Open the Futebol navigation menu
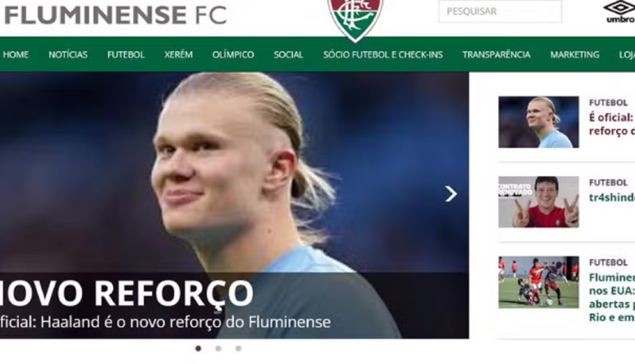This screenshot has width=635, height=364. [x=126, y=55]
